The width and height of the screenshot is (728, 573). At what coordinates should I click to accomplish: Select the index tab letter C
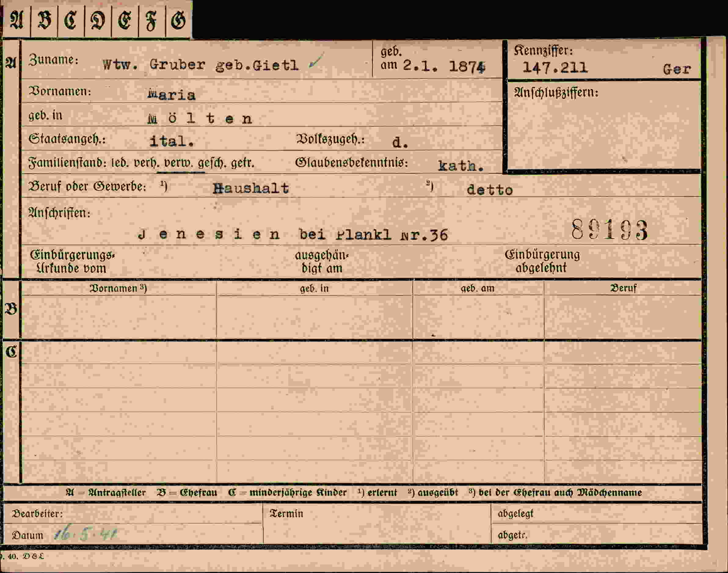71,20
